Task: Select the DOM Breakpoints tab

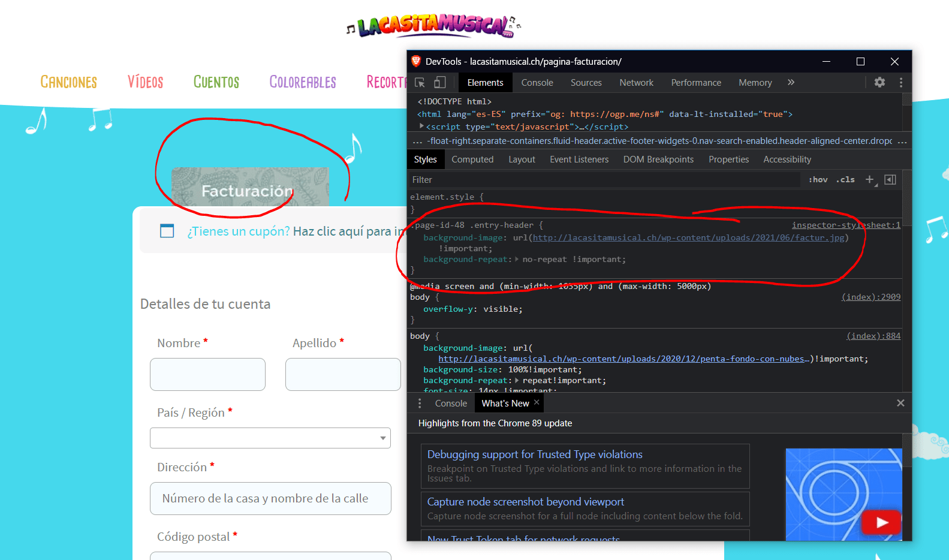Action: coord(658,159)
